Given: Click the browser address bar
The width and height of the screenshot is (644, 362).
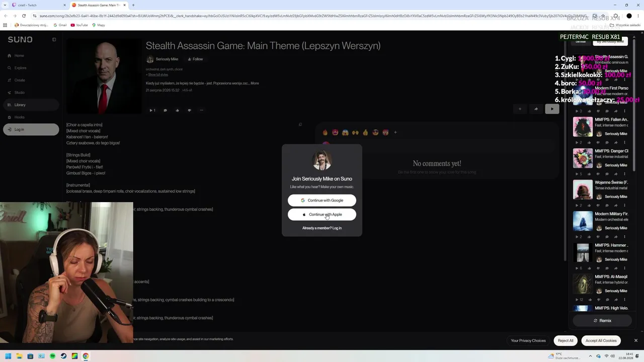Looking at the screenshot, I should tap(312, 16).
